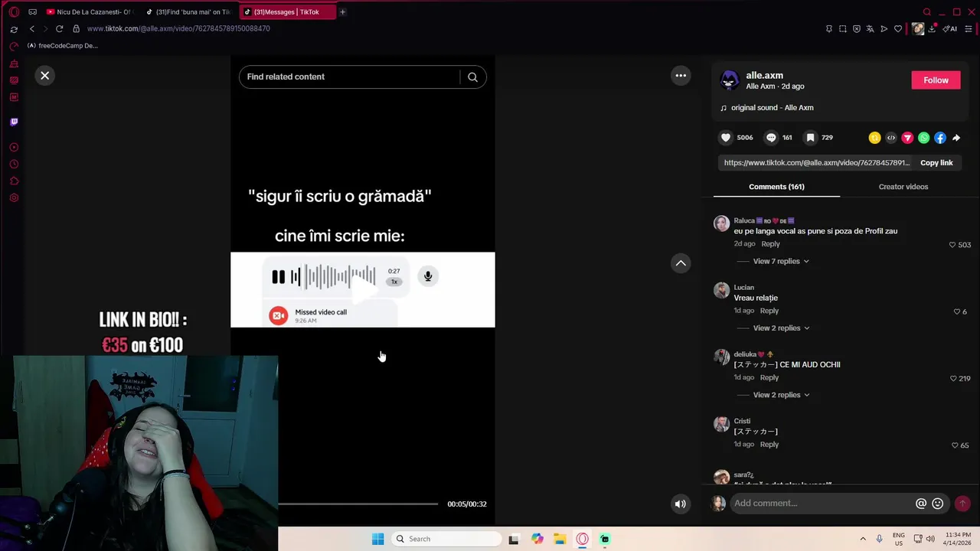Show hidden system tray icons
The width and height of the screenshot is (980, 551).
pyautogui.click(x=863, y=539)
